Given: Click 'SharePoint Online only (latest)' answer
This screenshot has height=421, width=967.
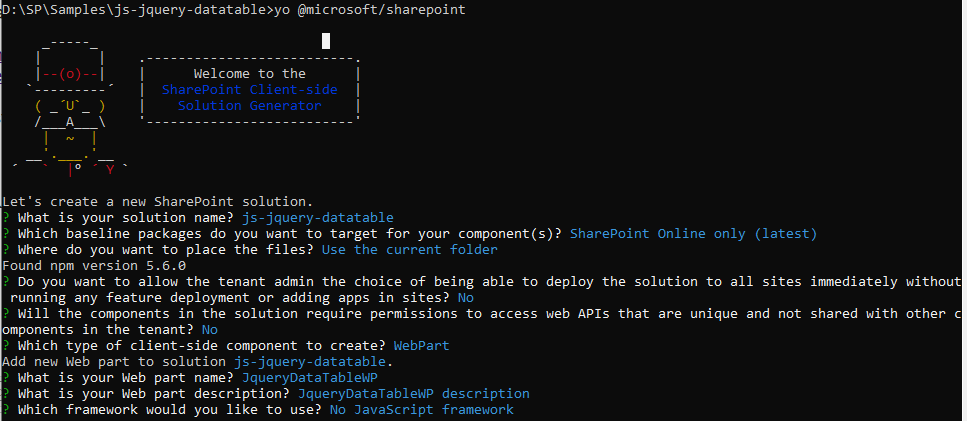Looking at the screenshot, I should [693, 234].
